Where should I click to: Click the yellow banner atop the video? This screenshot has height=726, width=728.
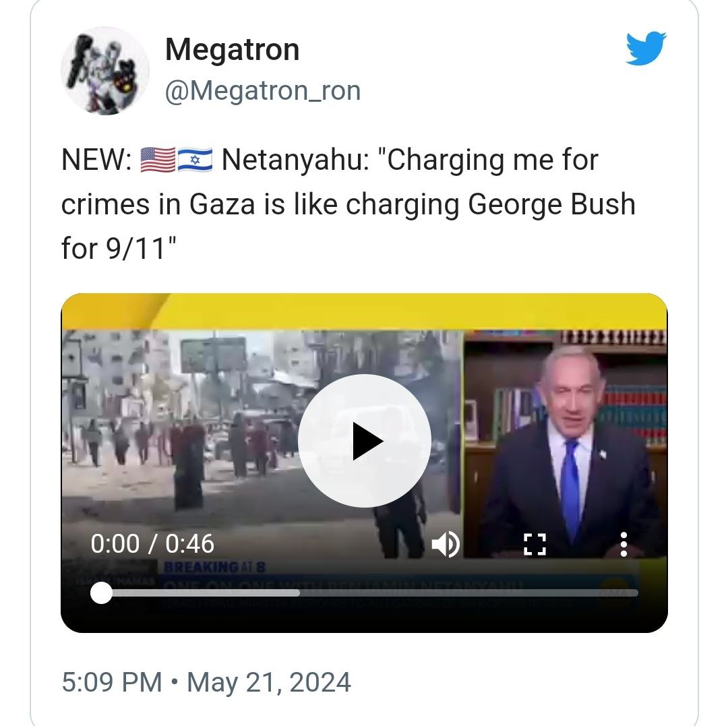365,311
